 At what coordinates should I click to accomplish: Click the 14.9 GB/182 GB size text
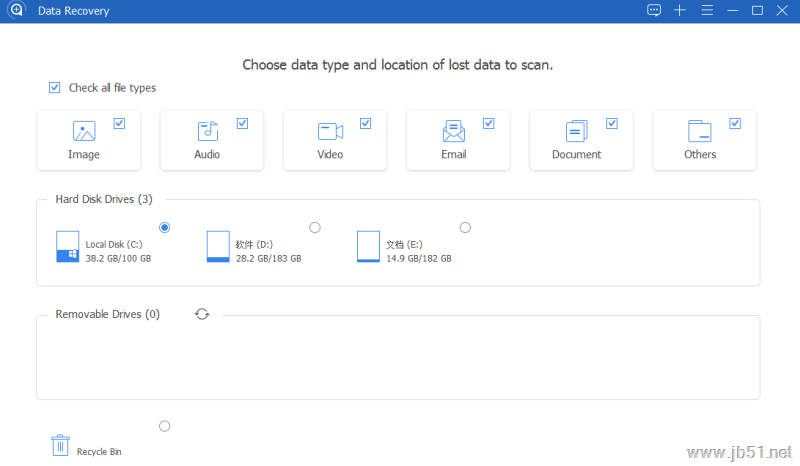[419, 259]
